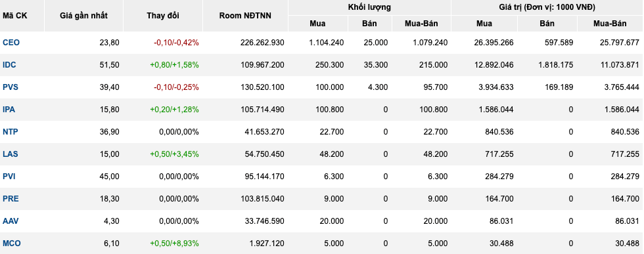Click CEO's change value -0,10/-0,42%
Image resolution: width=644 pixels, height=254 pixels.
(x=176, y=42)
